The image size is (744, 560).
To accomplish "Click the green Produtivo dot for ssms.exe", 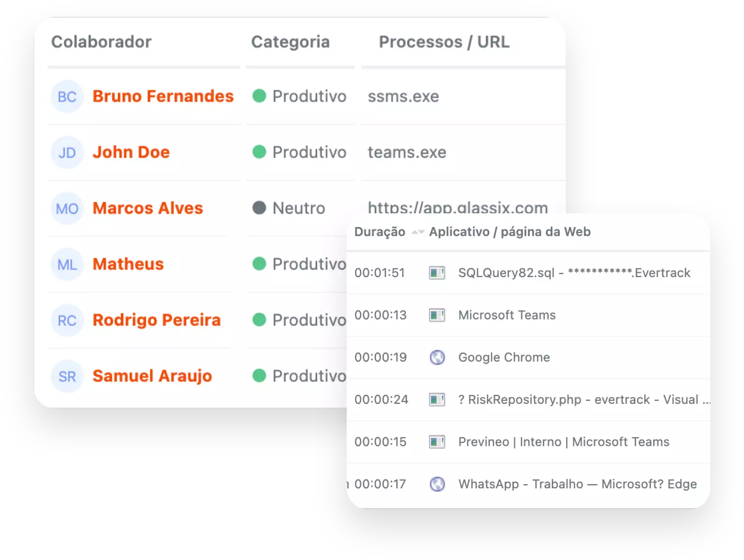I will click(x=259, y=96).
